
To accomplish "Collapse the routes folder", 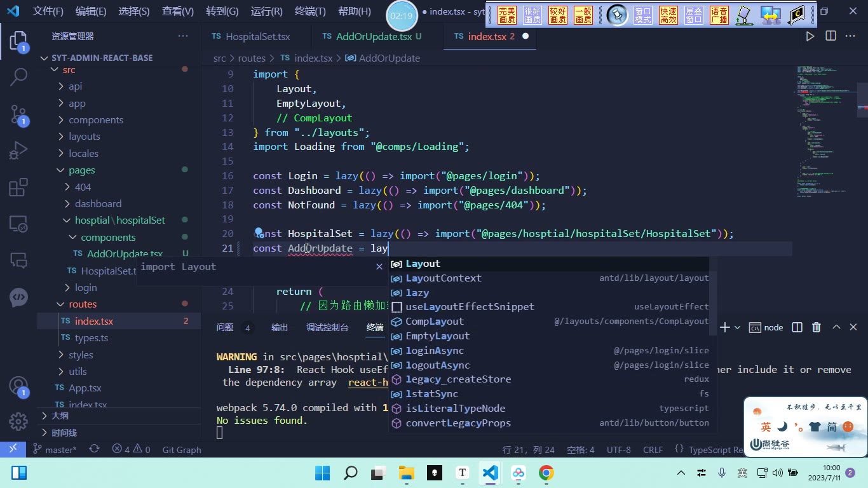I will (83, 304).
